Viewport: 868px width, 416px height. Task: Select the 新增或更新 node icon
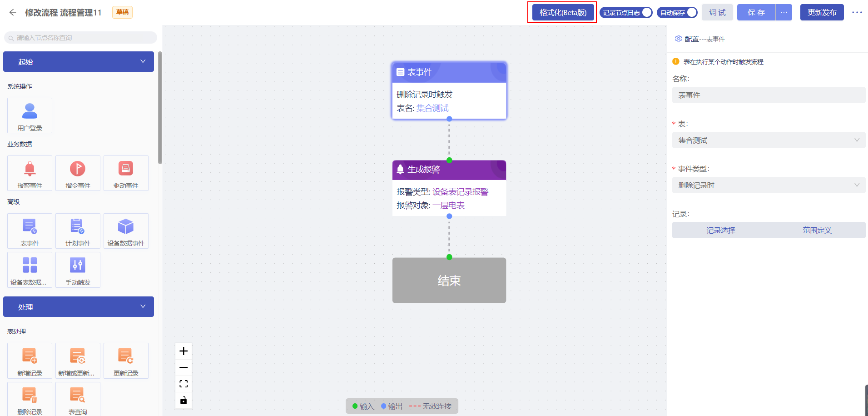click(78, 361)
